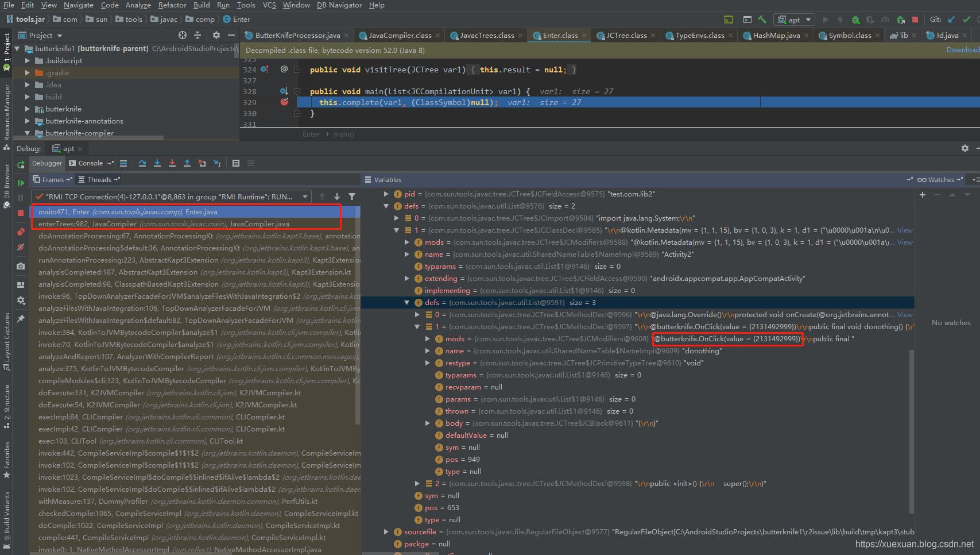Open the DB Navigator menu
This screenshot has width=980, height=555.
[339, 5]
